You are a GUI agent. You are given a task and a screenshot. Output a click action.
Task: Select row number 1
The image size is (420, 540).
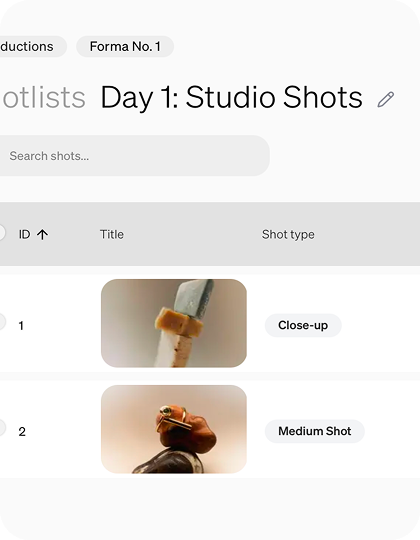click(21, 326)
